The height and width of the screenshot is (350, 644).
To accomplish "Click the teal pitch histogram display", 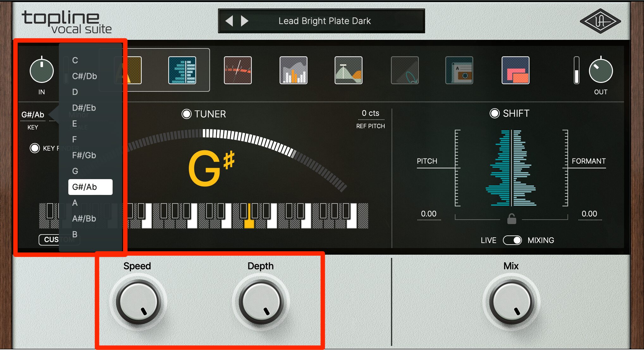I will pos(511,168).
